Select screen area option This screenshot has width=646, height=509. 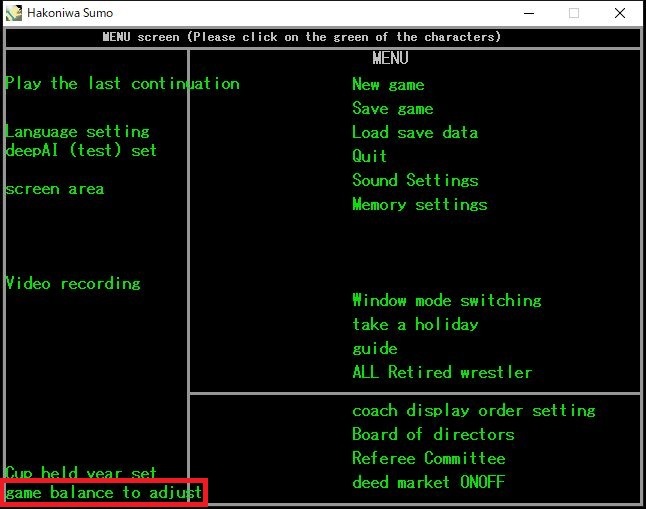54,189
